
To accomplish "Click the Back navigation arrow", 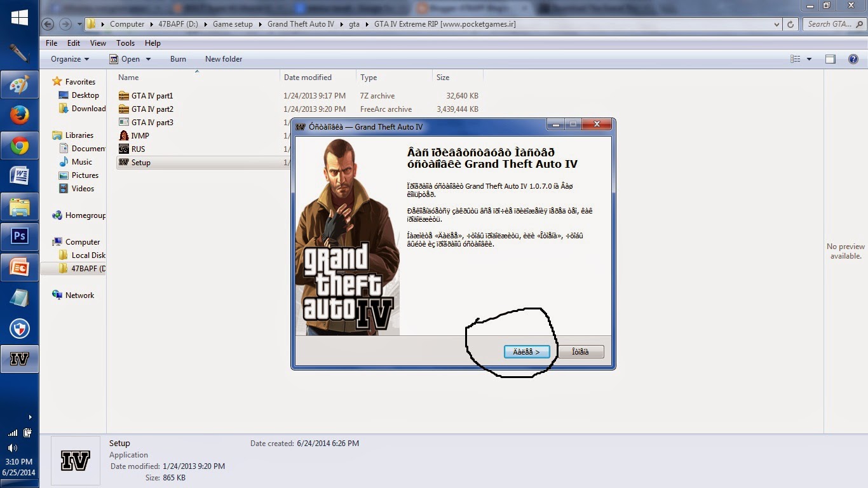I will click(49, 24).
